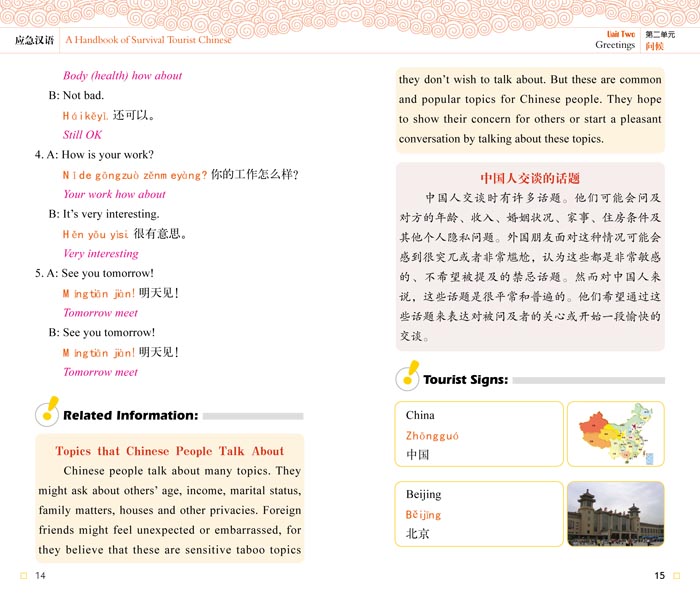Click the Chinese phrase 还可以。

[133, 115]
